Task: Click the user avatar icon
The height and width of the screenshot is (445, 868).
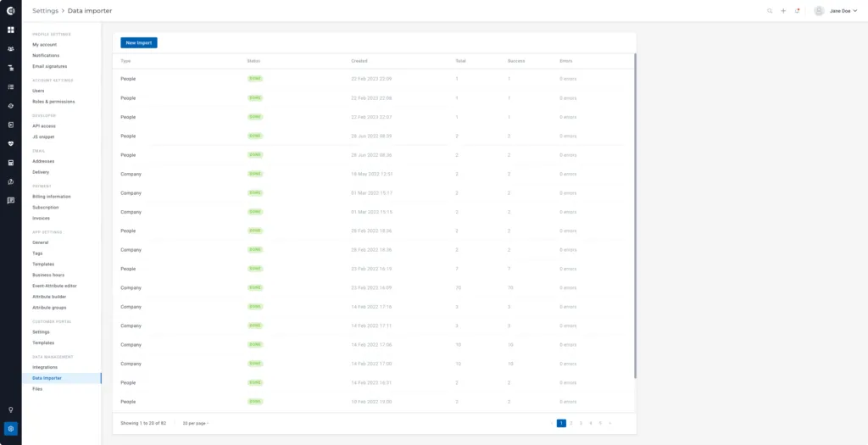Action: 819,10
